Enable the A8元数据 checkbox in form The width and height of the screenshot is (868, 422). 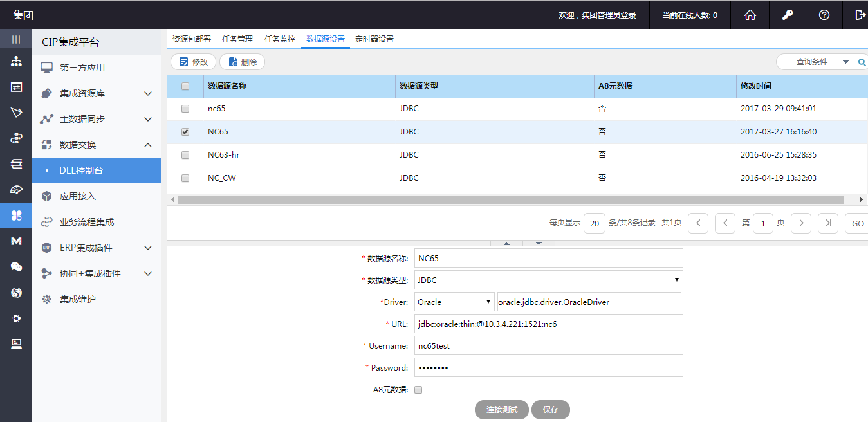click(x=418, y=390)
